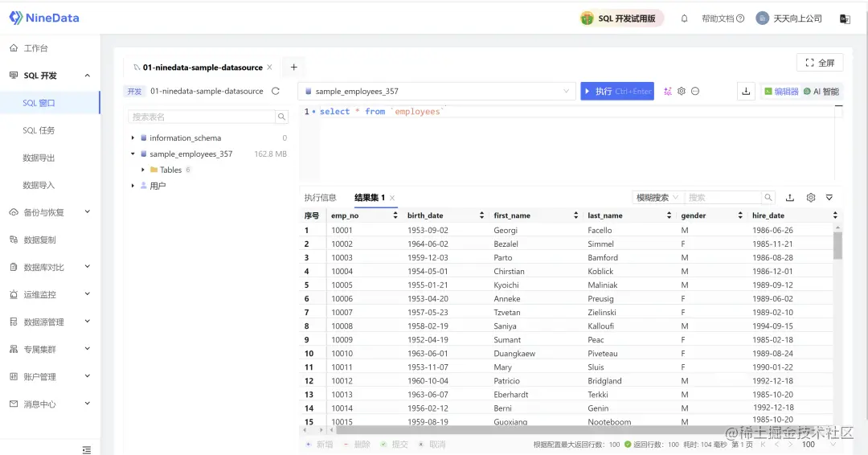Viewport: 868px width, 455px height.
Task: Select the 结果集 1 tab
Action: 369,198
